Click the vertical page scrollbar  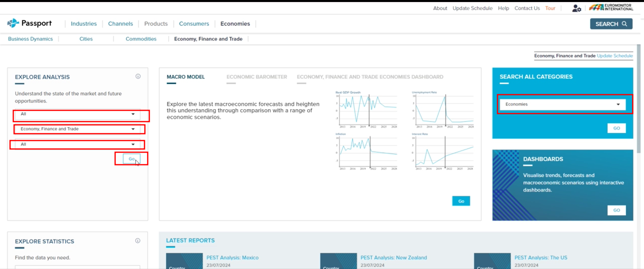(x=639, y=97)
